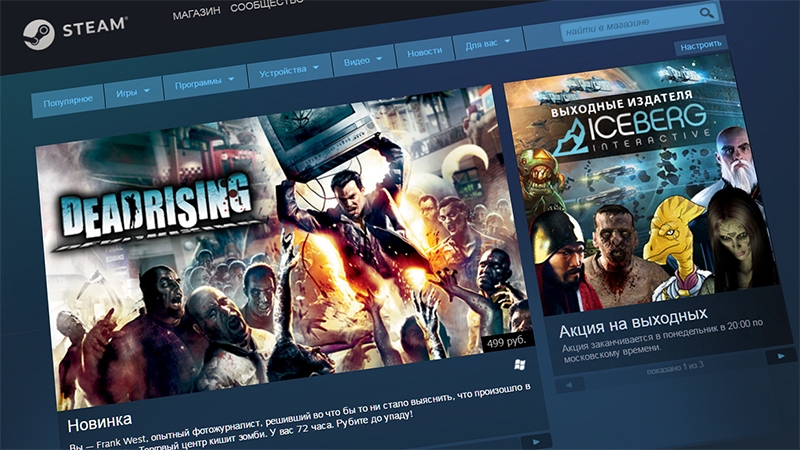
Task: Click the Windows platform icon under Dead Rising
Action: point(519,364)
